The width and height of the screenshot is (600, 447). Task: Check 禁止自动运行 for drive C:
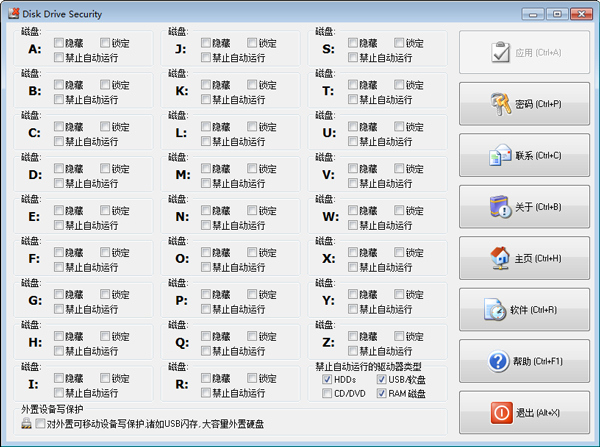pos(59,141)
